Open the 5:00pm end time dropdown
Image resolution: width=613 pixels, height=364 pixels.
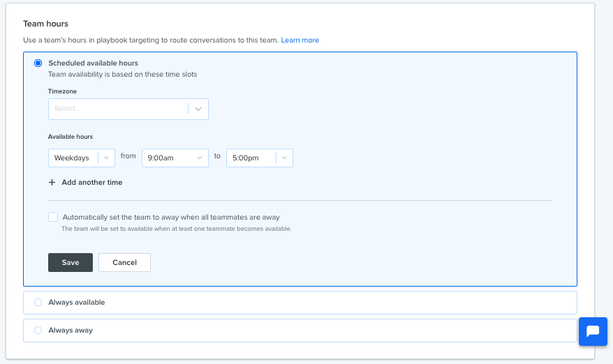(260, 158)
